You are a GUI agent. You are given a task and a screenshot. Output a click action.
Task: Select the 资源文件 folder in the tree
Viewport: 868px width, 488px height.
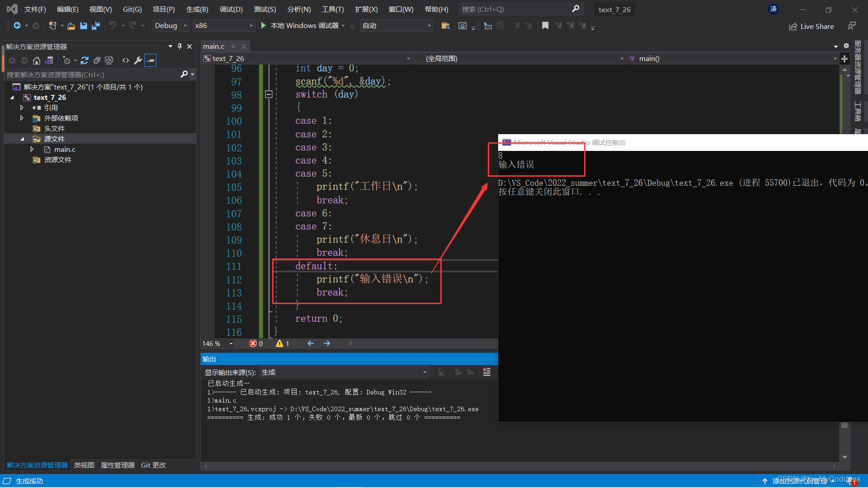click(58, 160)
